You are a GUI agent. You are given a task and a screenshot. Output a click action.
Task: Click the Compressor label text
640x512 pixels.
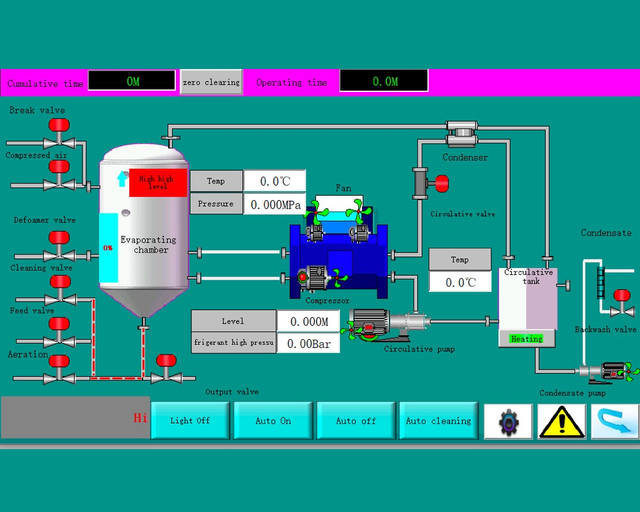coord(327,301)
